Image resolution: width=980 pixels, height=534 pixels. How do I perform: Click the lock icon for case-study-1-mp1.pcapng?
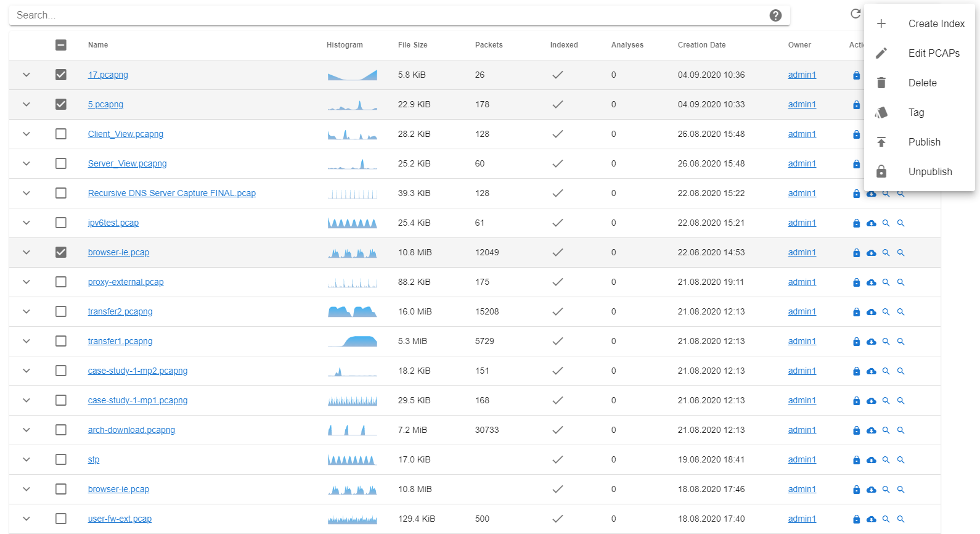pyautogui.click(x=856, y=401)
